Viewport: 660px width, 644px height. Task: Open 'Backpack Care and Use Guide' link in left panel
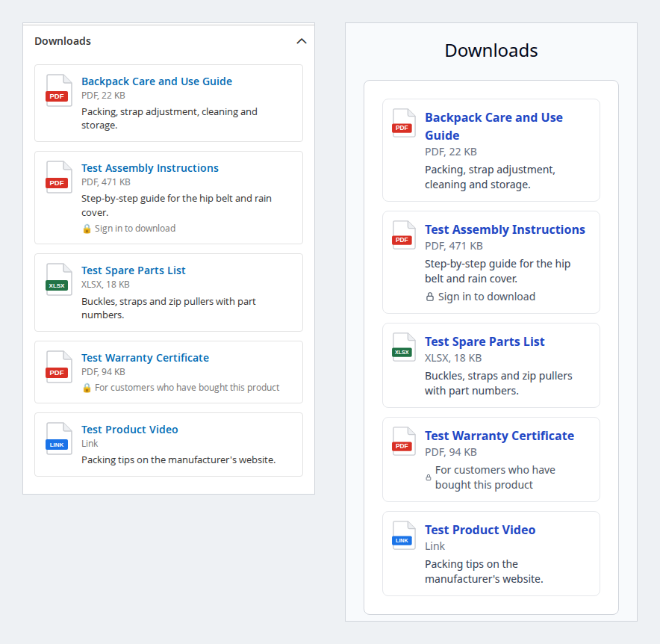tap(157, 81)
